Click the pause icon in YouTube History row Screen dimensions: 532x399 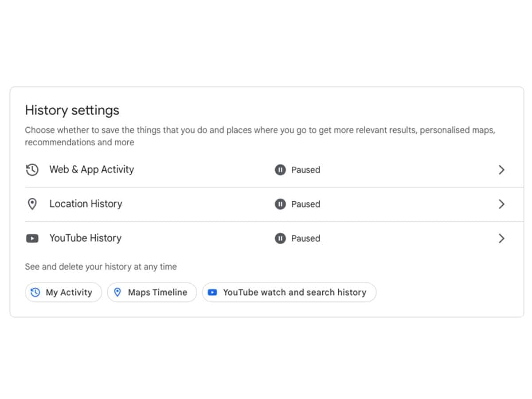pyautogui.click(x=280, y=239)
